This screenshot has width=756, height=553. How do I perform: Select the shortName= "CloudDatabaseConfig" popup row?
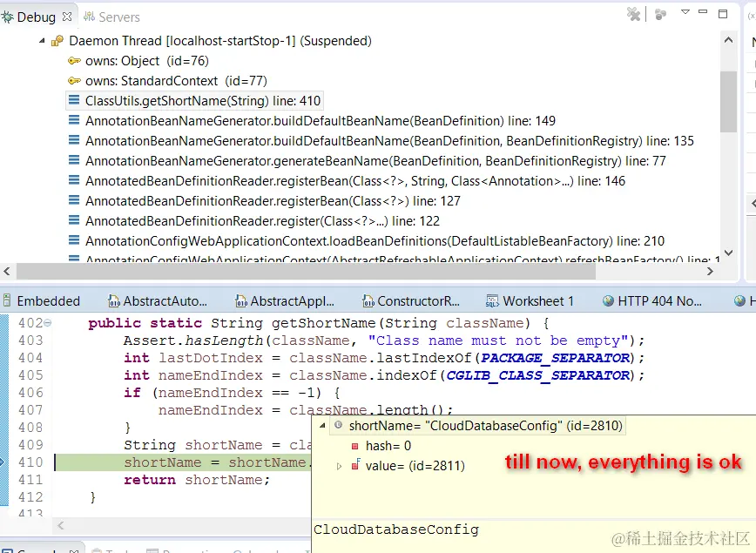[x=477, y=426]
